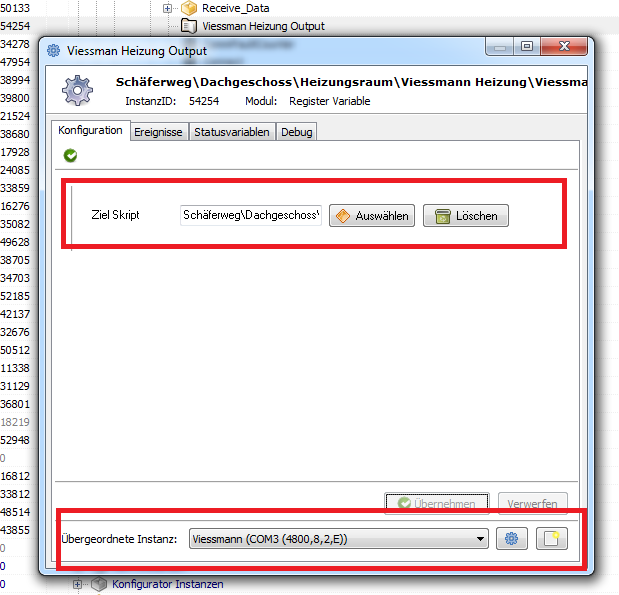
Task: Select Receive_Data in the object tree
Action: 236,8
